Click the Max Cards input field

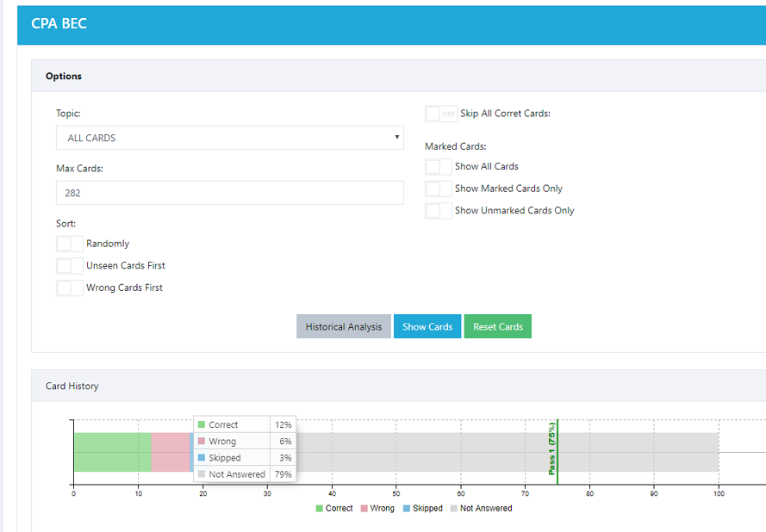click(x=229, y=193)
